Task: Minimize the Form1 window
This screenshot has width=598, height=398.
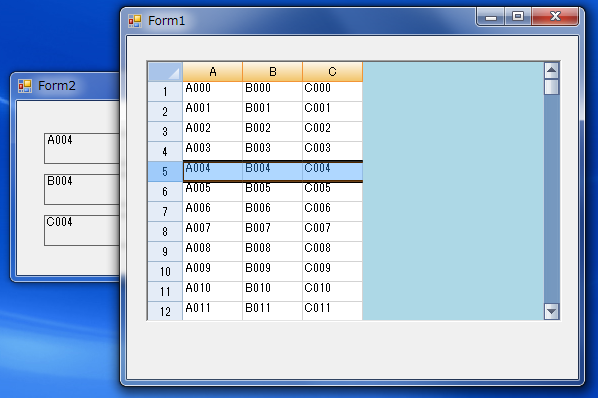Action: click(x=491, y=17)
